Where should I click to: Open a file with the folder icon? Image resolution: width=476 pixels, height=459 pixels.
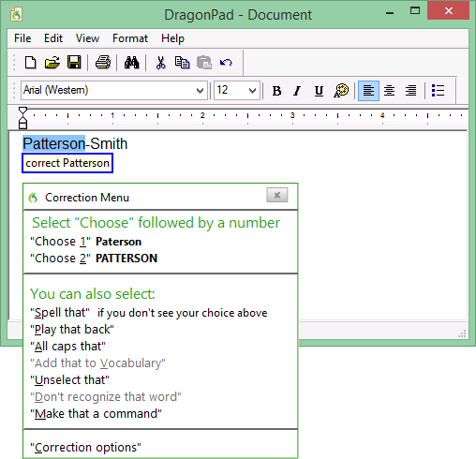52,63
